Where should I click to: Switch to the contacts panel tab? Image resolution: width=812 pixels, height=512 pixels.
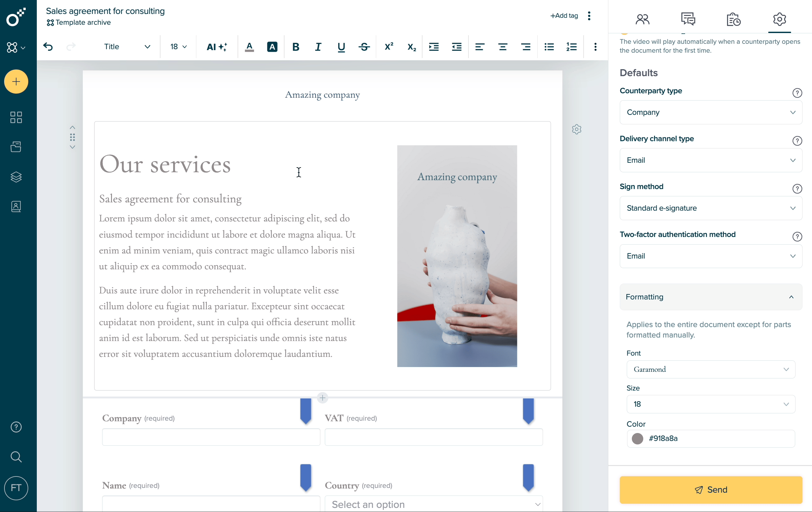642,19
